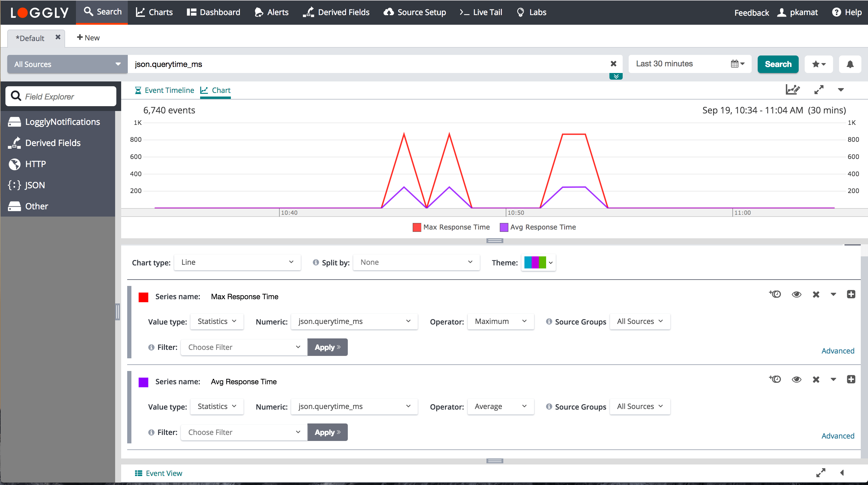Open the Chart type dropdown

point(237,262)
